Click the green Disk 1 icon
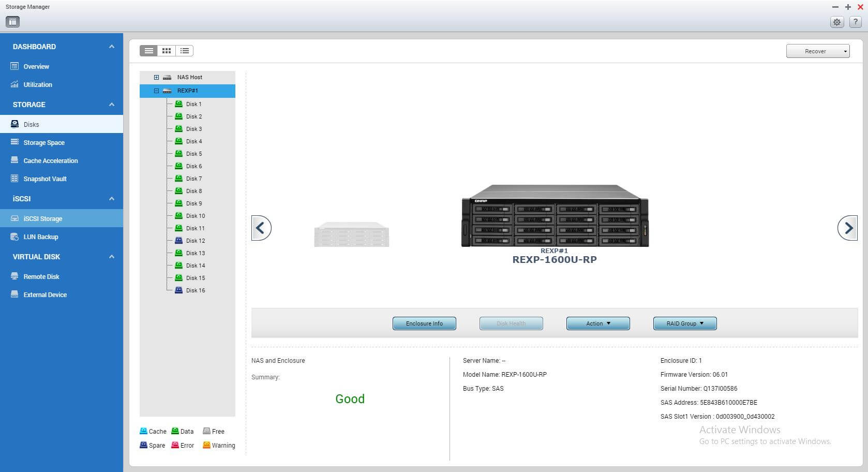This screenshot has height=472, width=868. coord(178,104)
